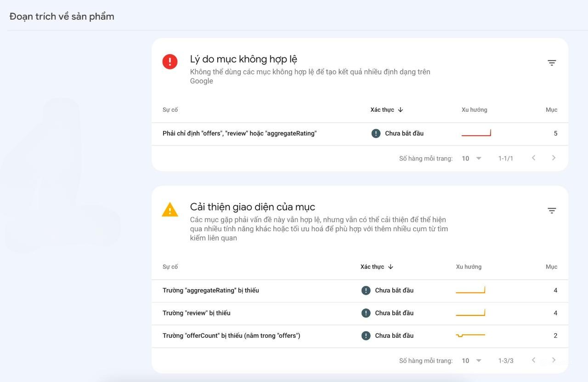
Task: Open filter icon in improve appearance card
Action: [552, 211]
